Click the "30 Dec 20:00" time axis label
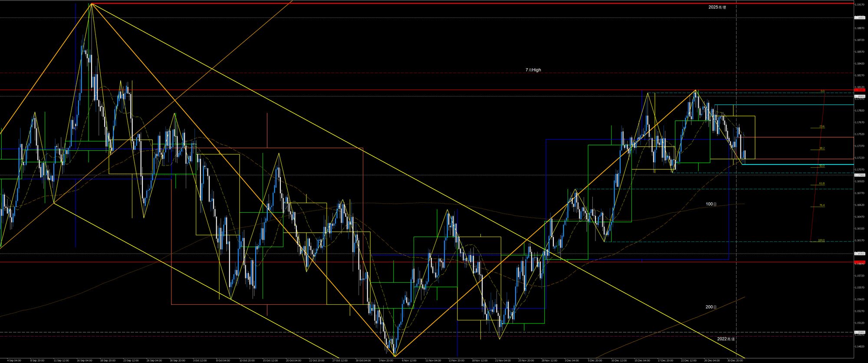Screen dimensions: 868x363 (x=734, y=360)
